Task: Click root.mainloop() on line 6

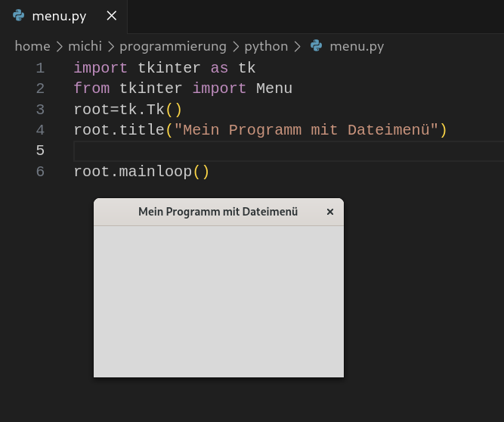Action: tap(141, 172)
